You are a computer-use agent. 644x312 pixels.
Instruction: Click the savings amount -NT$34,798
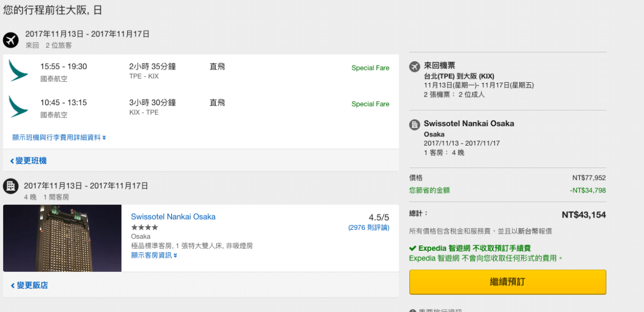click(x=588, y=190)
